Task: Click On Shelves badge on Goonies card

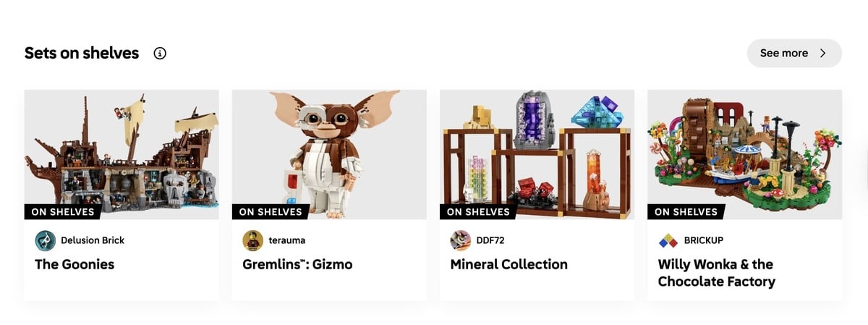Action: pos(63,212)
